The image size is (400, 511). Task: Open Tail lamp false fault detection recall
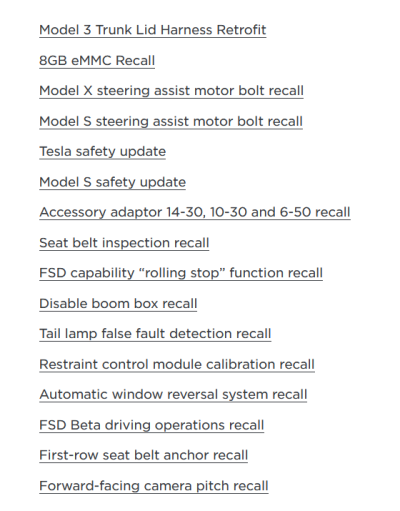pyautogui.click(x=155, y=334)
